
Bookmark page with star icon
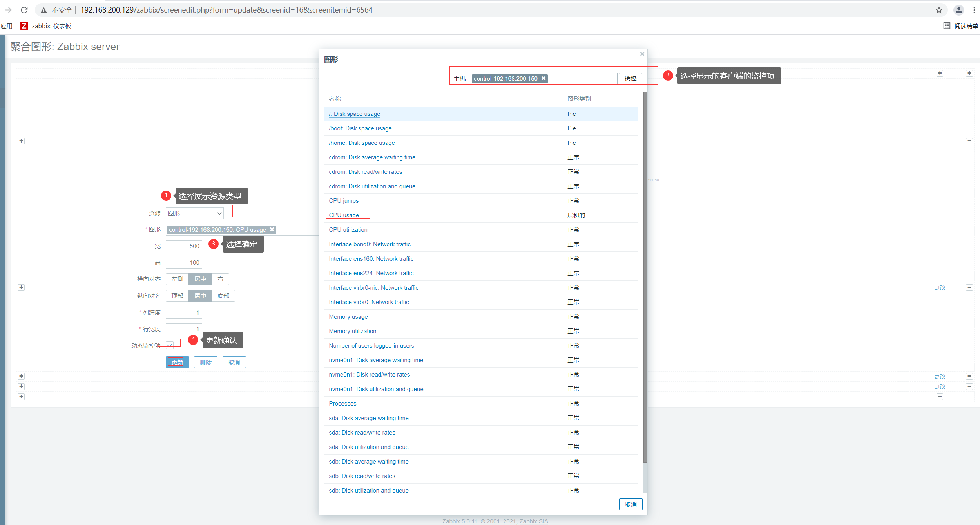[939, 10]
